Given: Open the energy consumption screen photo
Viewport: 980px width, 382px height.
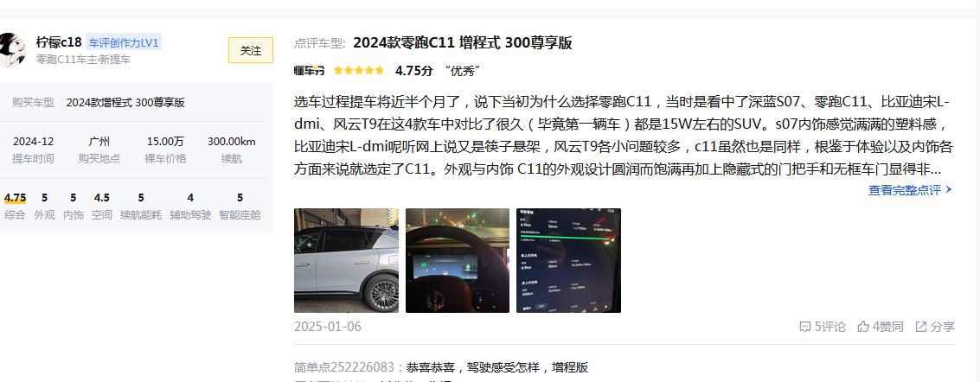Looking at the screenshot, I should [569, 260].
